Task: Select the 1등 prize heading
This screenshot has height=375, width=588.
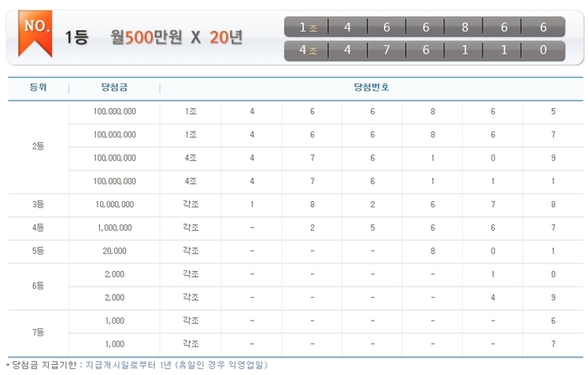Action: point(76,39)
